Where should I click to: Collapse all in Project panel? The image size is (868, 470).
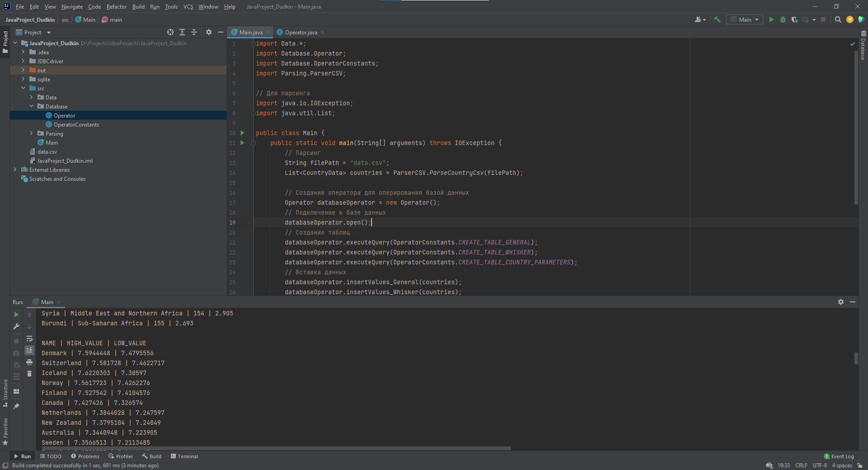pyautogui.click(x=194, y=32)
